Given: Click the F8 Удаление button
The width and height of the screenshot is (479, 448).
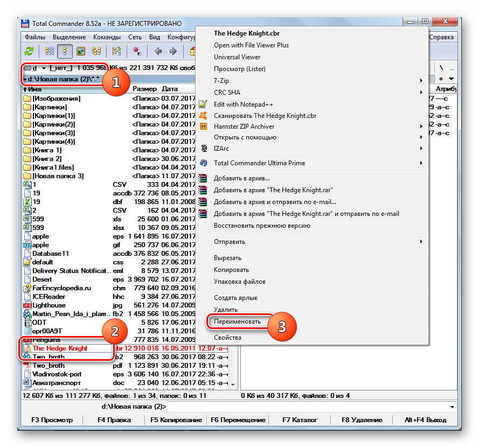Looking at the screenshot, I should (362, 420).
